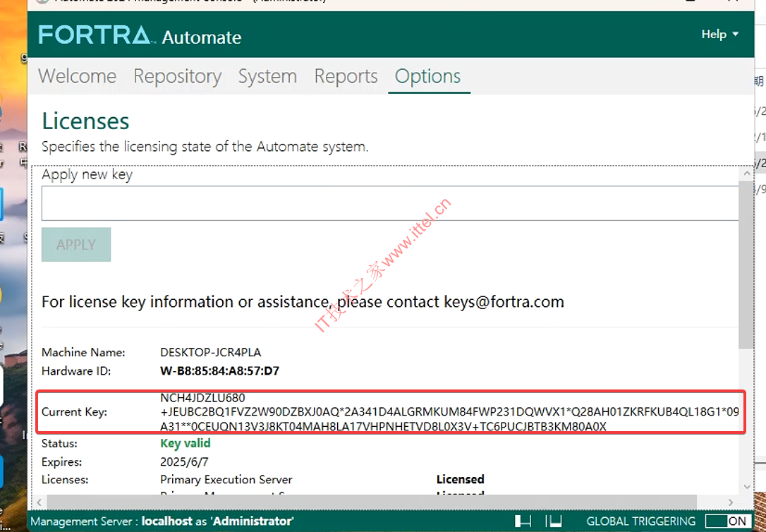Open the Help dropdown menu

[x=719, y=34]
